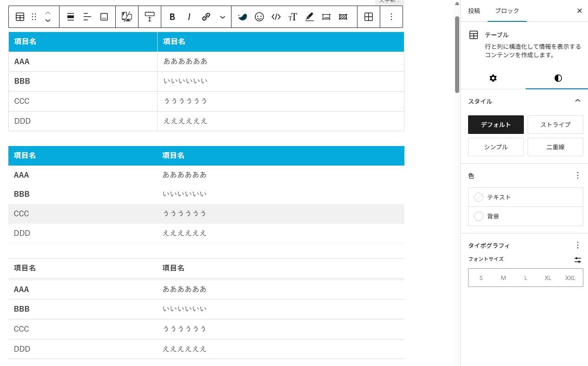Open more rich text formatting options dropdown
Viewport: 588px width, 366px height.
222,17
